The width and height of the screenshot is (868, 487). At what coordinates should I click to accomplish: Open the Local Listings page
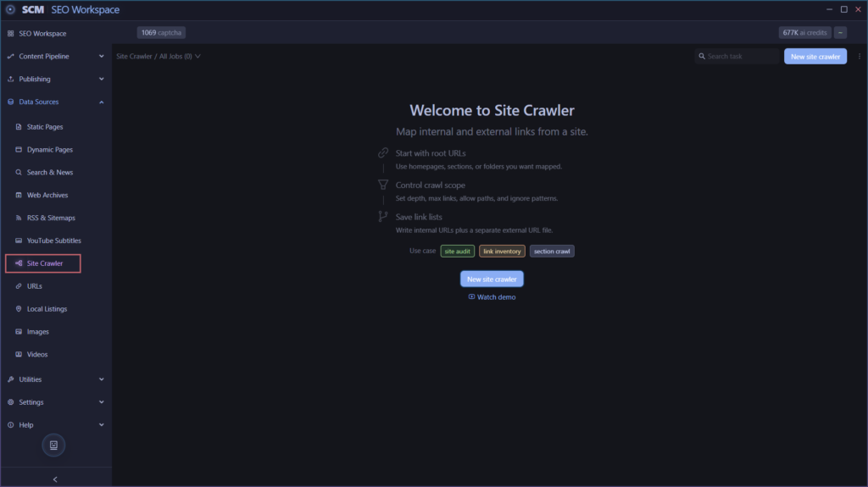click(x=47, y=309)
